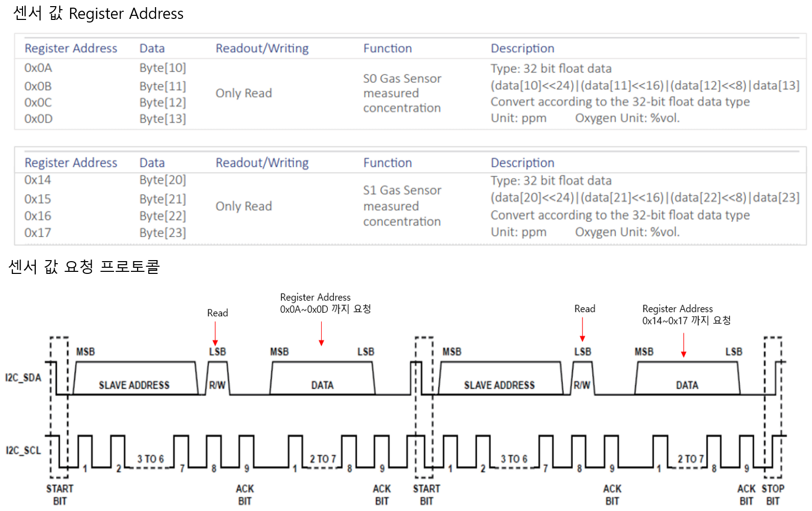Select the 0x0A register address cell
This screenshot has width=812, height=511.
[x=38, y=68]
